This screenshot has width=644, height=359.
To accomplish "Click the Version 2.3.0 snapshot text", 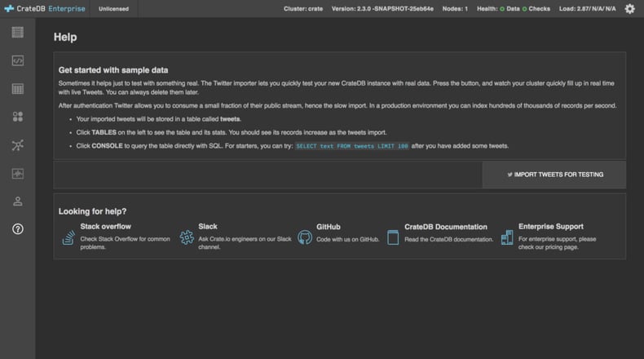I will [382, 9].
